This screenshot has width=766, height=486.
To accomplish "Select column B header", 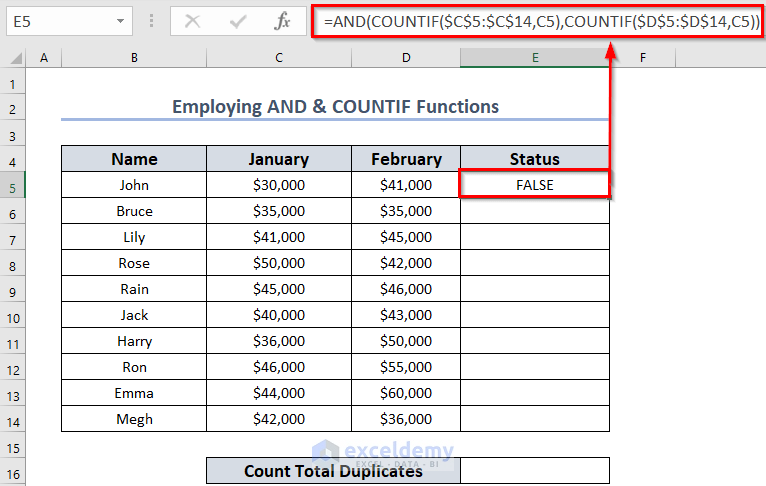I will 134,59.
